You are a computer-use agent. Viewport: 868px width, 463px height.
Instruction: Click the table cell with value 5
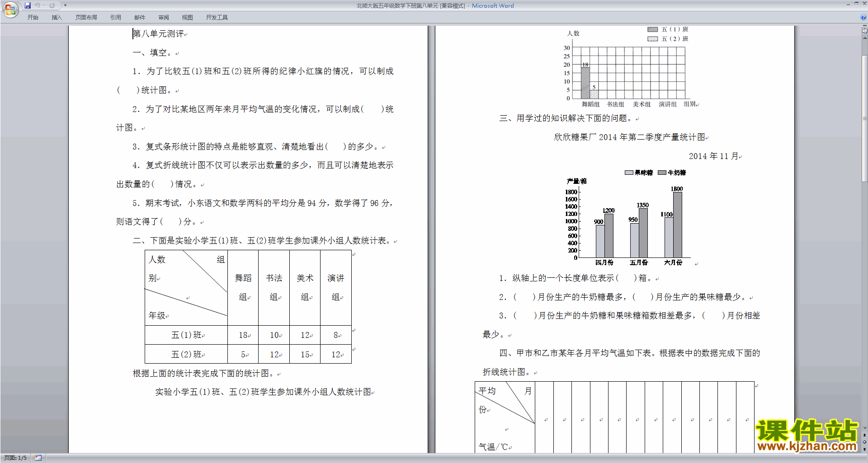(x=243, y=355)
